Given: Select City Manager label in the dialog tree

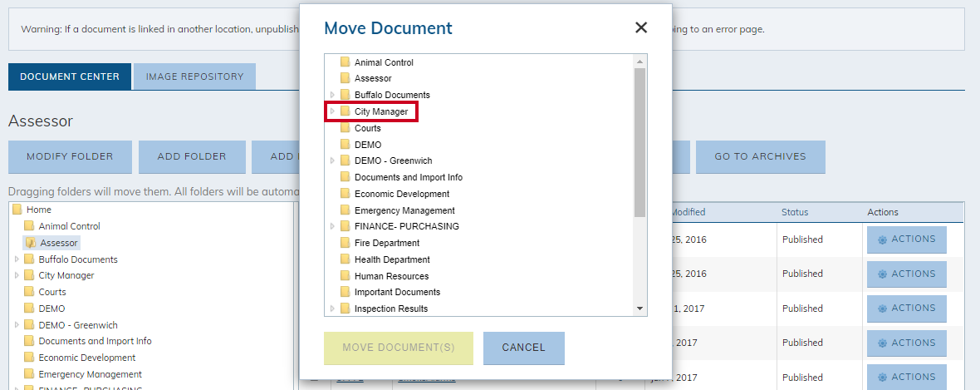Looking at the screenshot, I should (380, 111).
